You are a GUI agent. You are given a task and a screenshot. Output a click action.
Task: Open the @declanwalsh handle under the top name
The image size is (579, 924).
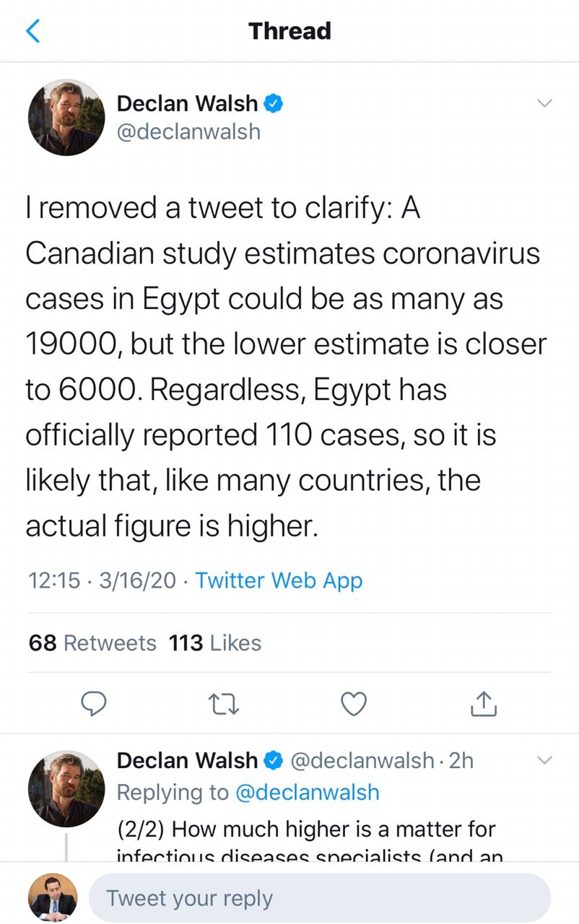point(188,132)
